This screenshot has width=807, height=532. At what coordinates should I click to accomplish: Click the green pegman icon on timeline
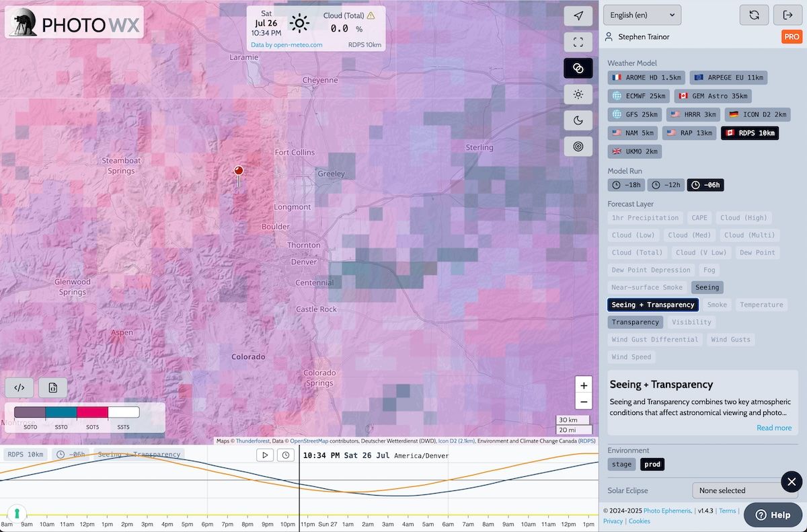tap(16, 513)
